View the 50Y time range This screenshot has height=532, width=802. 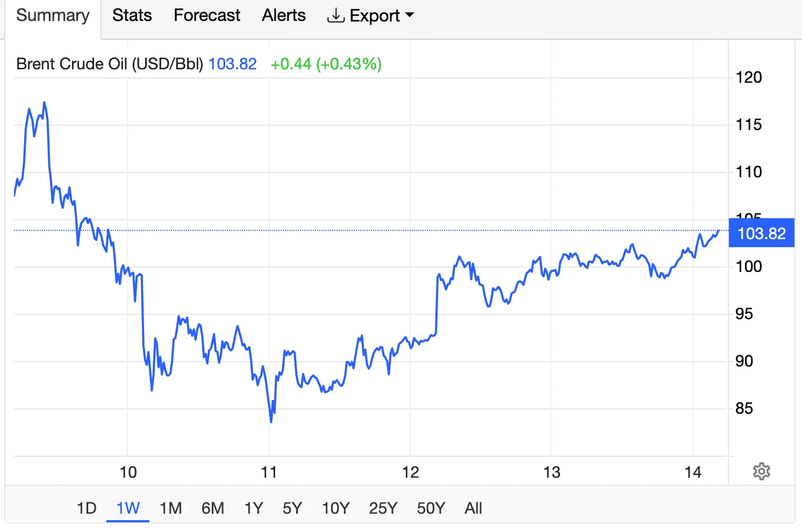431,508
